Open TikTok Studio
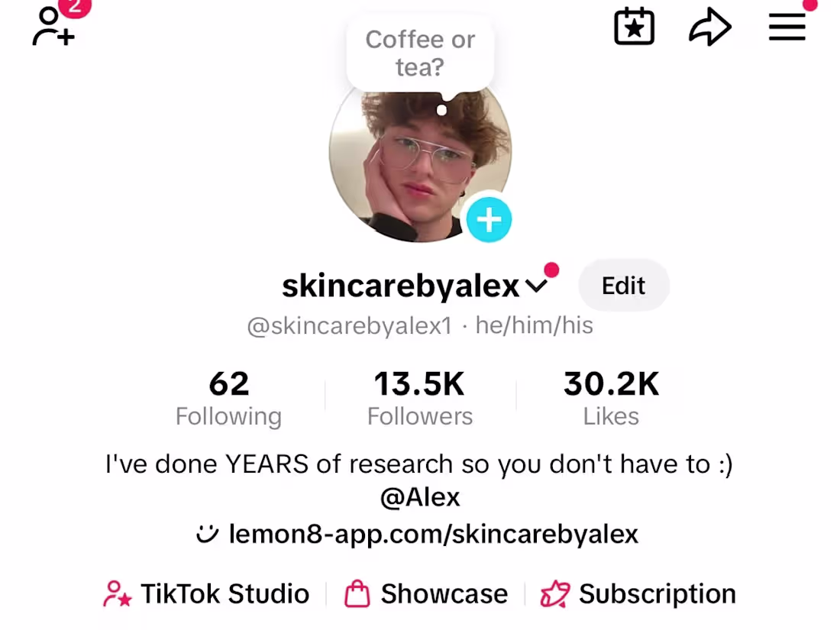The height and width of the screenshot is (630, 840). [x=225, y=594]
